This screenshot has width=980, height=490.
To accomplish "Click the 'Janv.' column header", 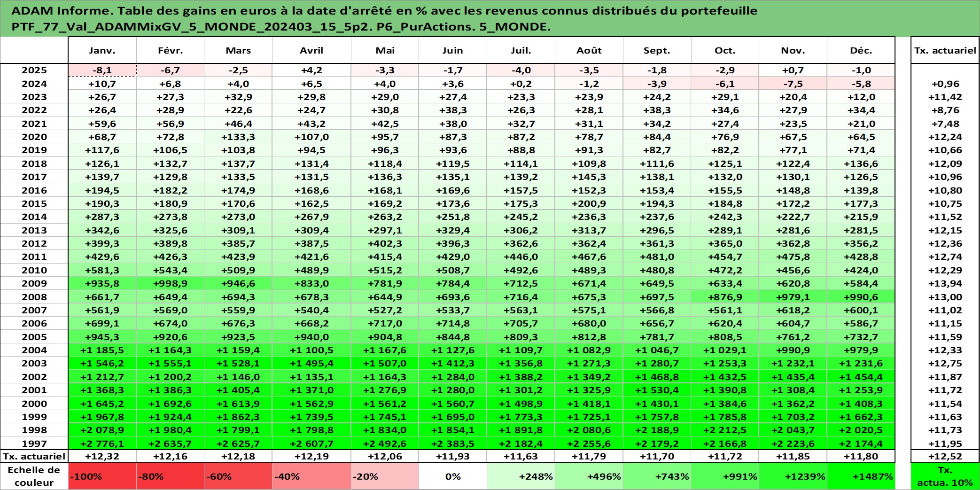I will click(x=102, y=50).
